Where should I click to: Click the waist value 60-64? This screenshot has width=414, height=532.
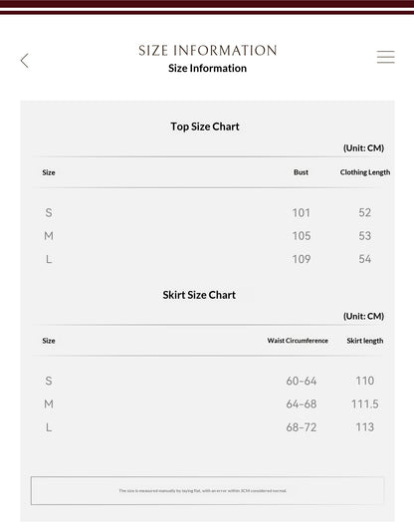coord(302,381)
